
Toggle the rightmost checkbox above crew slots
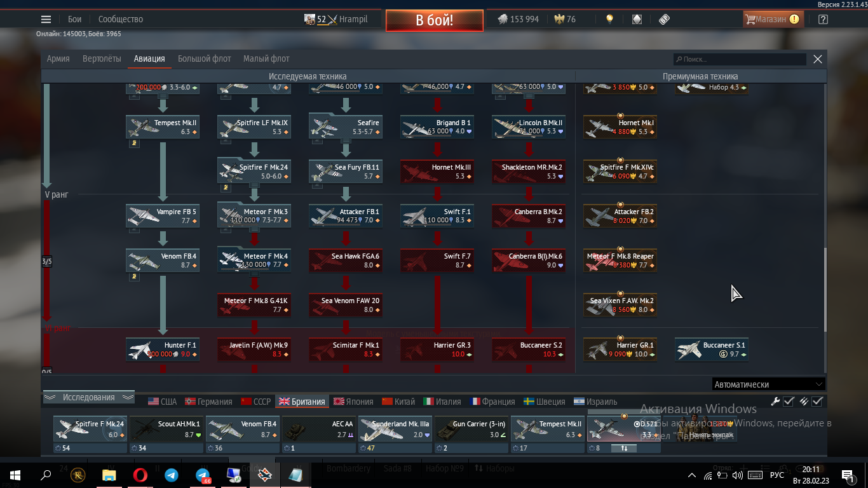(817, 401)
